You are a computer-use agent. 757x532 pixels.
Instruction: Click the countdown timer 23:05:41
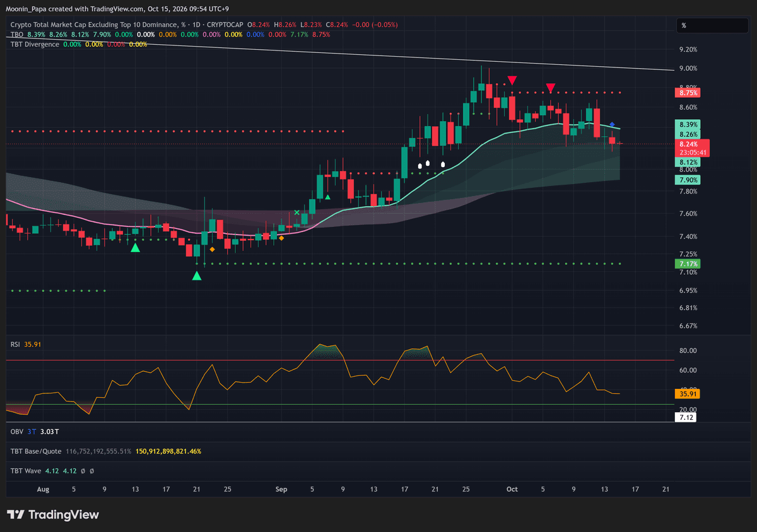[692, 153]
